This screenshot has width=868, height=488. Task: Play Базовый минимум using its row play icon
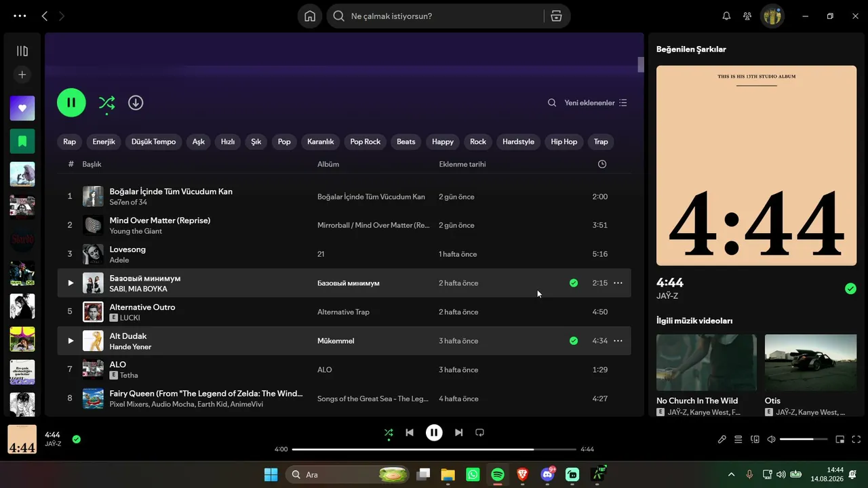pos(71,283)
